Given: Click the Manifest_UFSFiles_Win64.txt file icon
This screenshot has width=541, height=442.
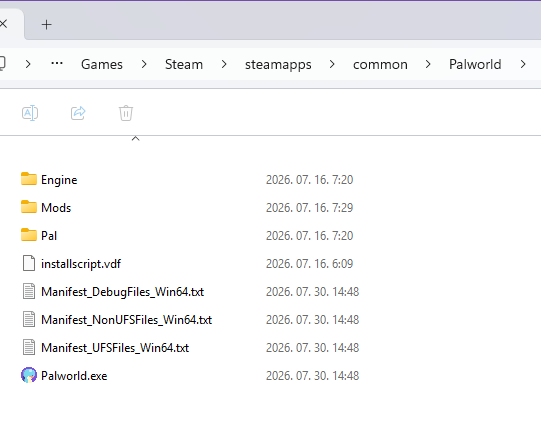Looking at the screenshot, I should pos(29,347).
